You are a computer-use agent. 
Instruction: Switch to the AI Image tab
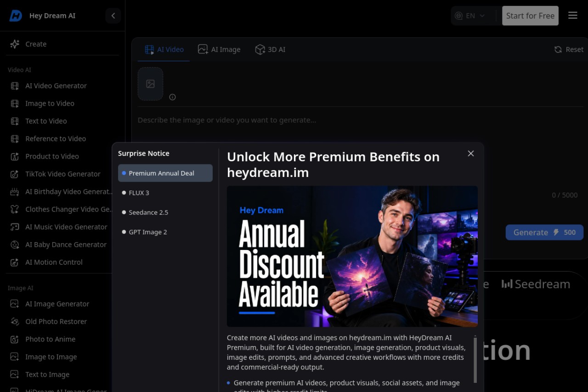(x=219, y=50)
